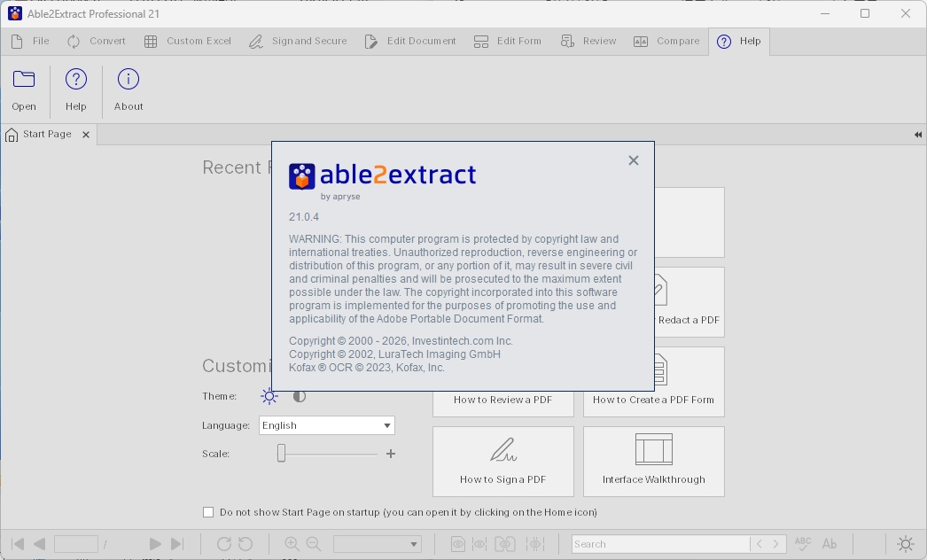Open the Edit Document menu tab
The image size is (927, 560).
[410, 41]
